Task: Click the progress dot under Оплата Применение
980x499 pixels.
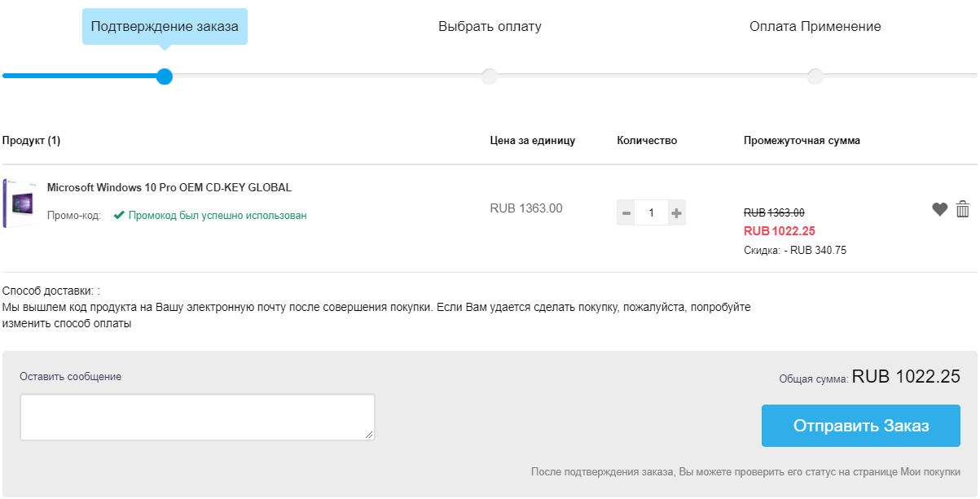Action: (815, 77)
